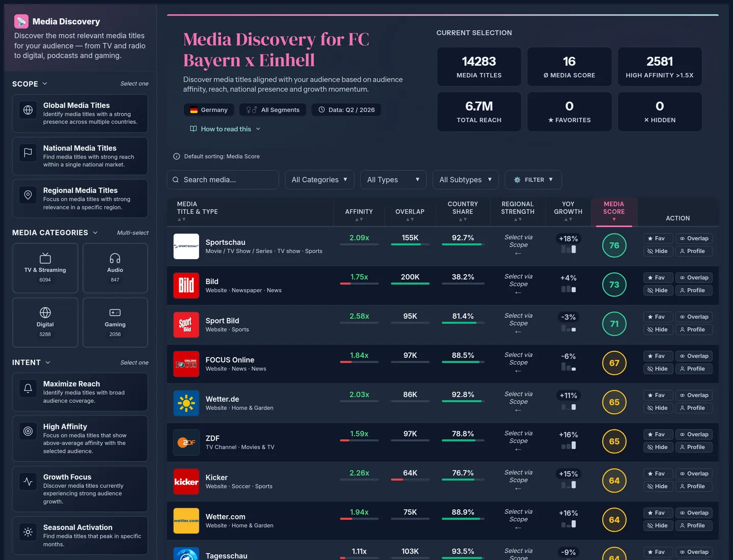The image size is (733, 560).
Task: Sort table by YoY Growth column
Action: pyautogui.click(x=568, y=211)
